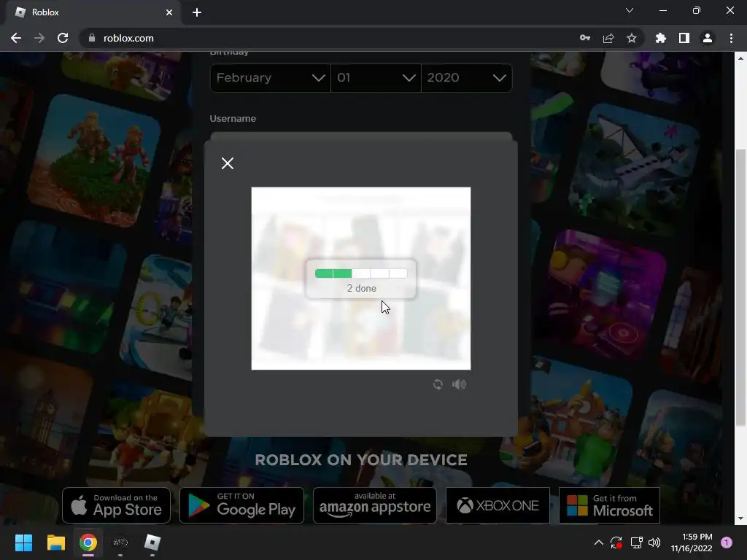
Task: Reload the roblox.com page
Action: tap(63, 38)
